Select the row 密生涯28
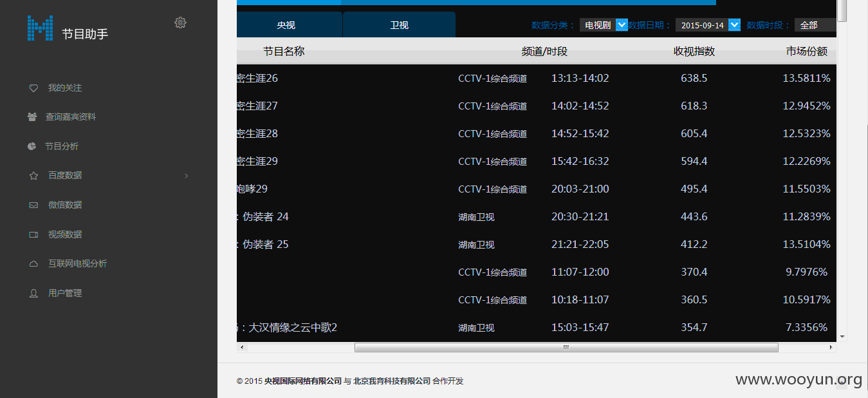This screenshot has width=868, height=398. (x=537, y=133)
